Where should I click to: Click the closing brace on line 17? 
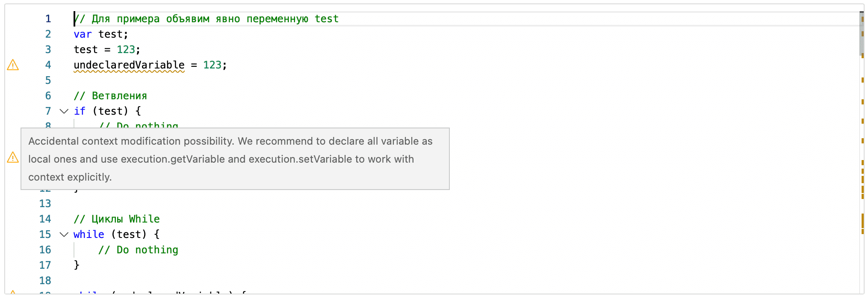77,265
